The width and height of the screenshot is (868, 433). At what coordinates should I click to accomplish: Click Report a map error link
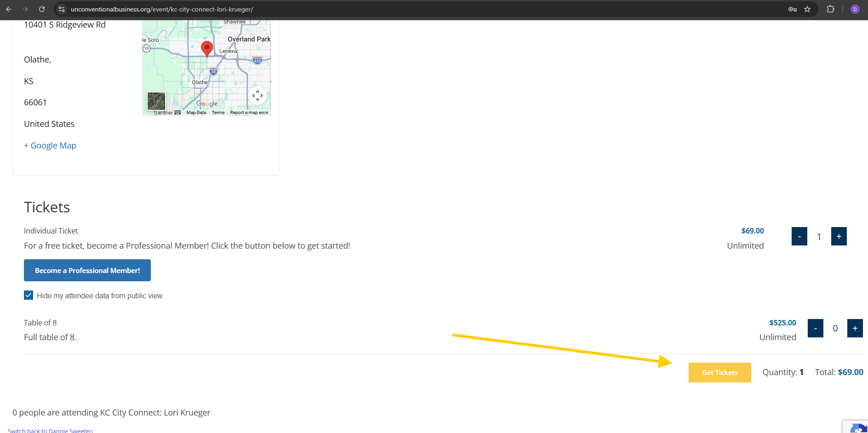click(x=249, y=113)
